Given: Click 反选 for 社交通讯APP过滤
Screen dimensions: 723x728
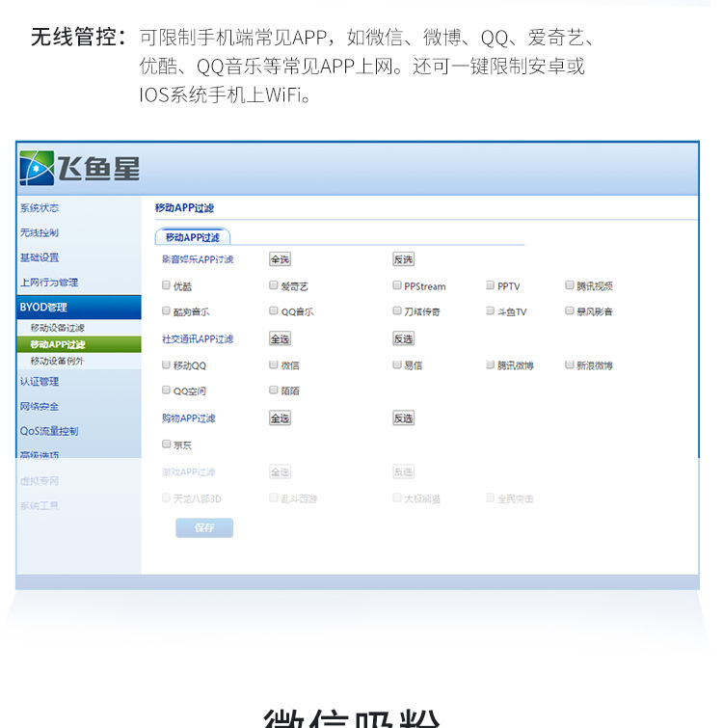Looking at the screenshot, I should (403, 338).
